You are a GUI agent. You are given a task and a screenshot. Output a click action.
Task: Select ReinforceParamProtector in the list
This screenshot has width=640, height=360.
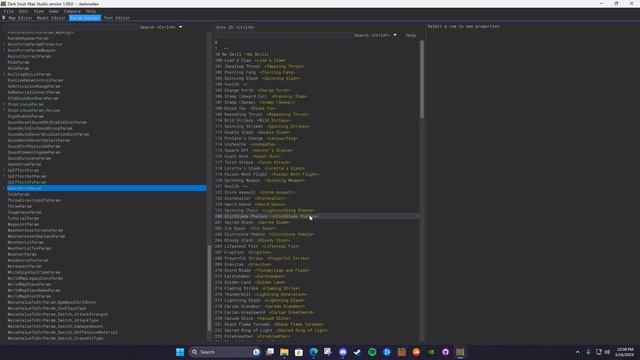[35, 44]
